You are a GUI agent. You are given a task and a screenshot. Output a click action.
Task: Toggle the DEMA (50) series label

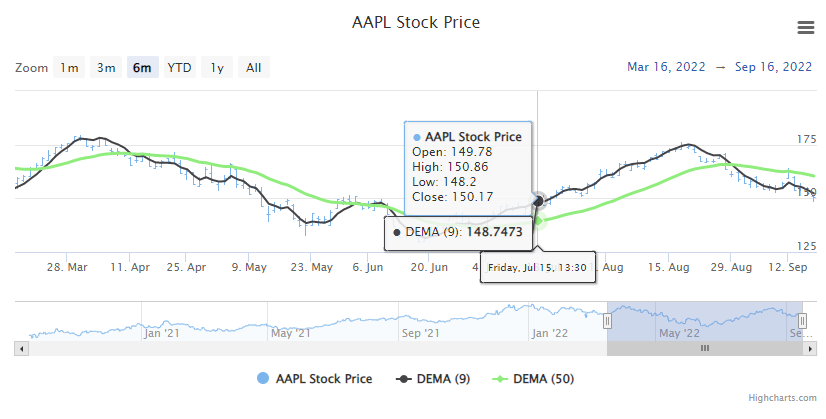543,379
